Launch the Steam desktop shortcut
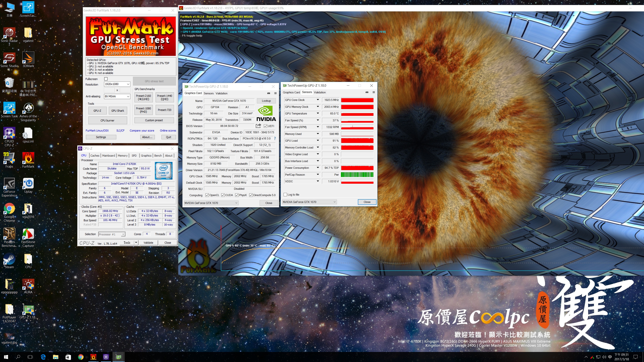Image resolution: width=644 pixels, height=362 pixels. pyautogui.click(x=9, y=261)
